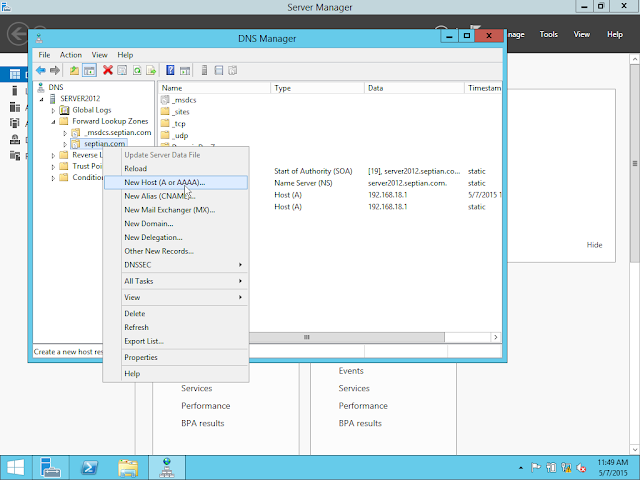The width and height of the screenshot is (640, 480).
Task: Click the DNS Manager taskbar icon
Action: pyautogui.click(x=167, y=468)
